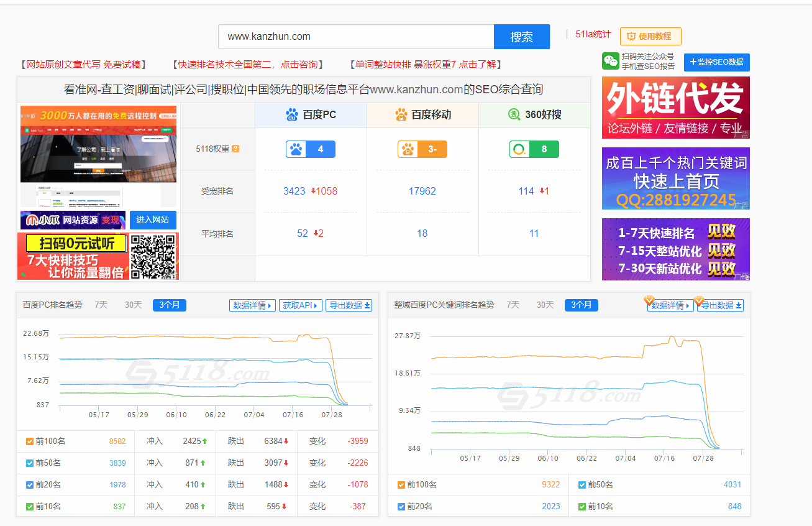Click the blue Baidu PC weight badge 4
Image resolution: width=812 pixels, height=526 pixels.
coord(311,149)
